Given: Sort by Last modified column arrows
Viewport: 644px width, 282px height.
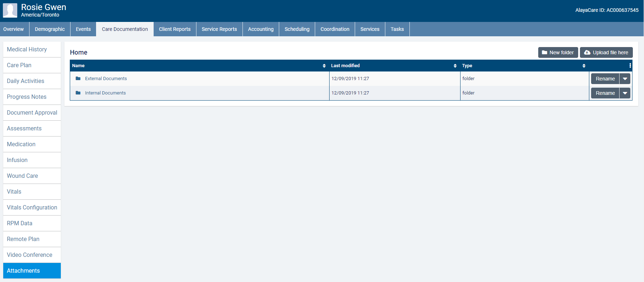Looking at the screenshot, I should [x=455, y=66].
